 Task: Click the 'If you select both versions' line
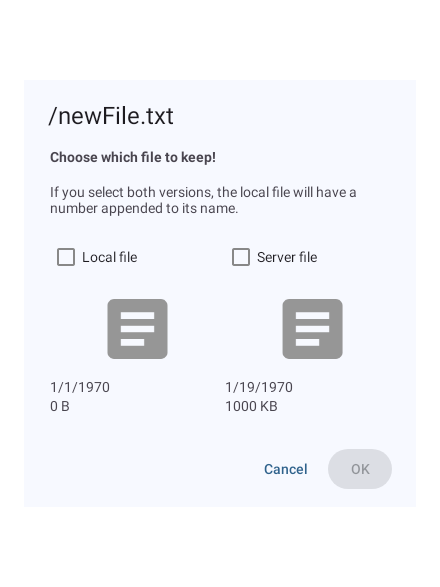pos(203,192)
